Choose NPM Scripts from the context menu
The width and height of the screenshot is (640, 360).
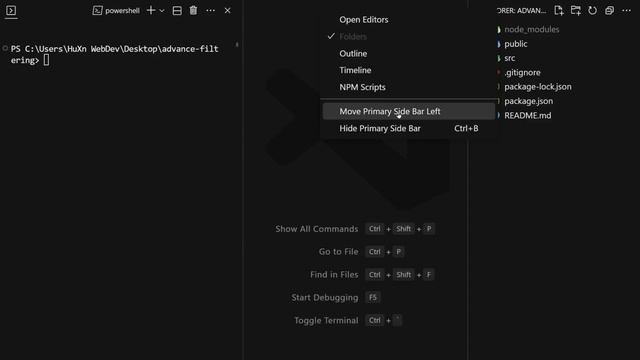[409, 87]
